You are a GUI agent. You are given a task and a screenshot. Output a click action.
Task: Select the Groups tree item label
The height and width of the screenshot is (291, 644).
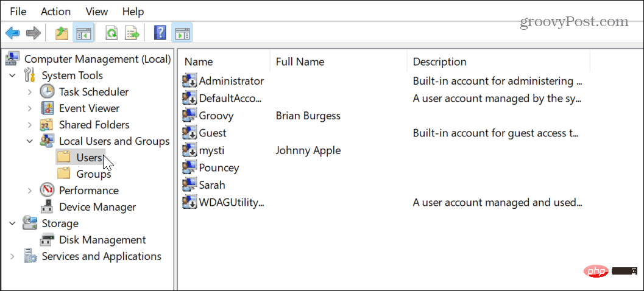(94, 174)
